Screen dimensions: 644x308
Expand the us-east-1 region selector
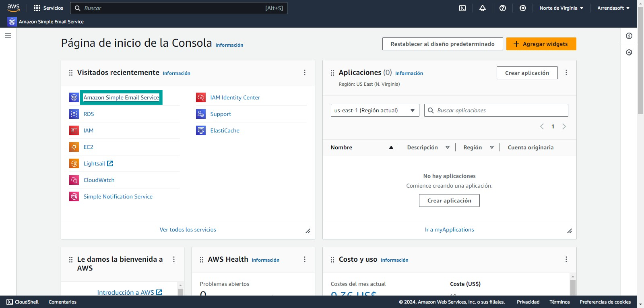click(375, 110)
